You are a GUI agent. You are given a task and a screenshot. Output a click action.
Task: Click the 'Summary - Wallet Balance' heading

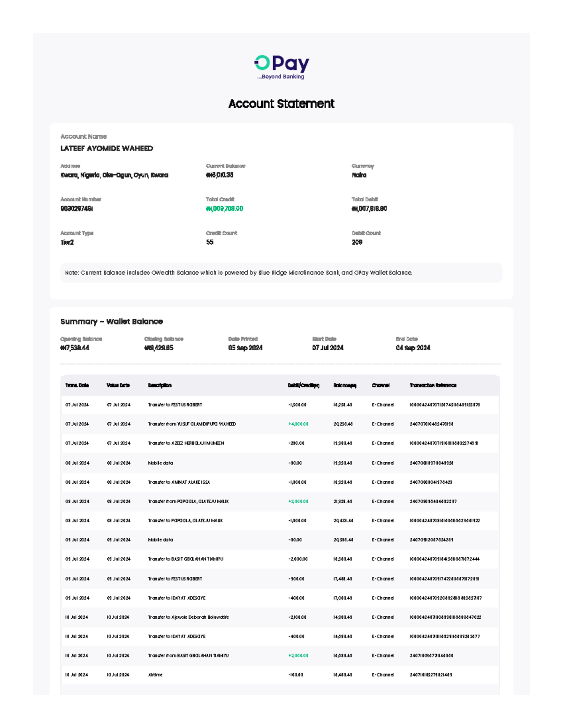pos(112,322)
